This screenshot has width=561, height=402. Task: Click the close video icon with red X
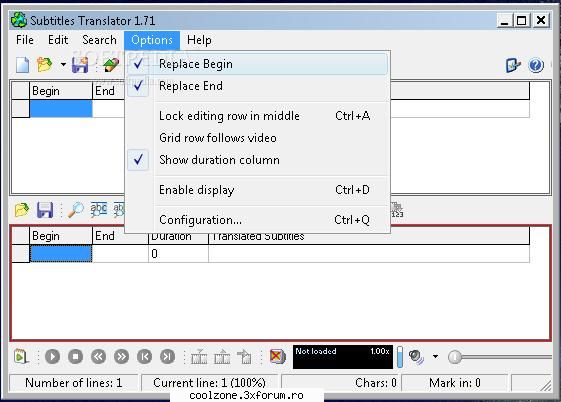277,356
